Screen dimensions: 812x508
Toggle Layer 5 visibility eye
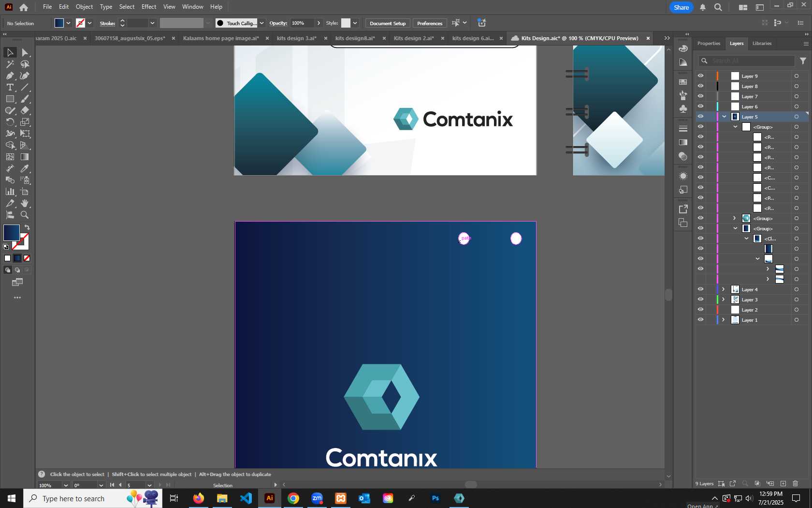[x=700, y=117]
